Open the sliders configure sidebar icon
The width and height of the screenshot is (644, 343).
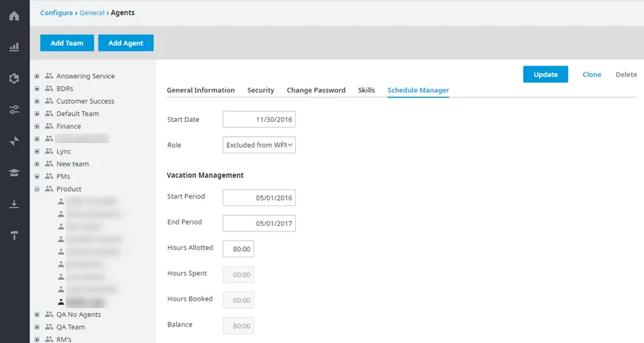[x=14, y=110]
